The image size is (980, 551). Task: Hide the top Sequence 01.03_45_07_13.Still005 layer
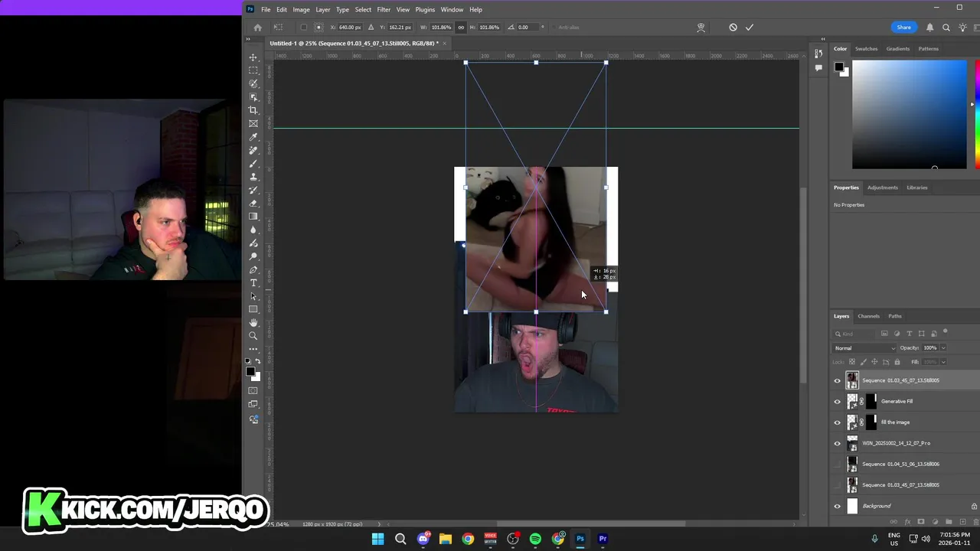[x=837, y=380]
